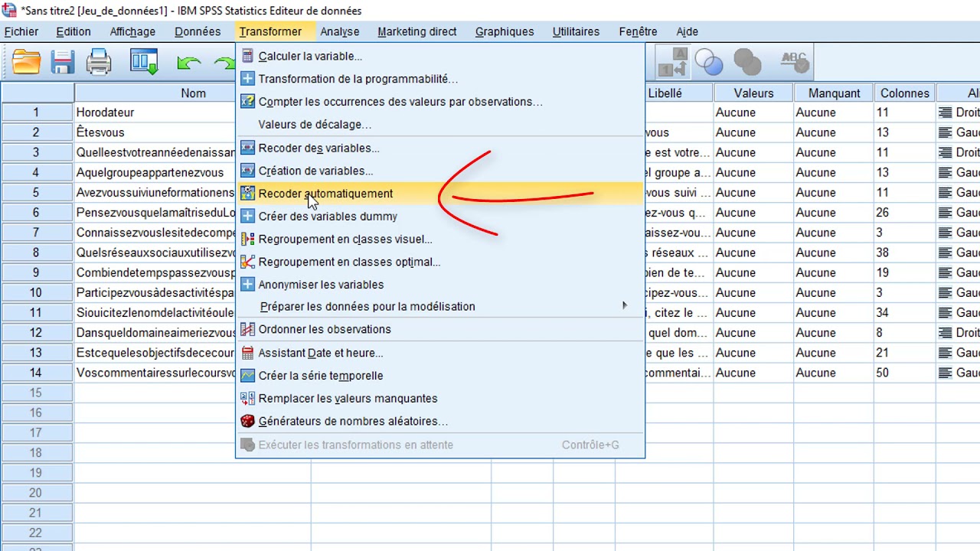Click the Colonnes cell showing 38
Screen dimensions: 980x551
click(x=904, y=253)
